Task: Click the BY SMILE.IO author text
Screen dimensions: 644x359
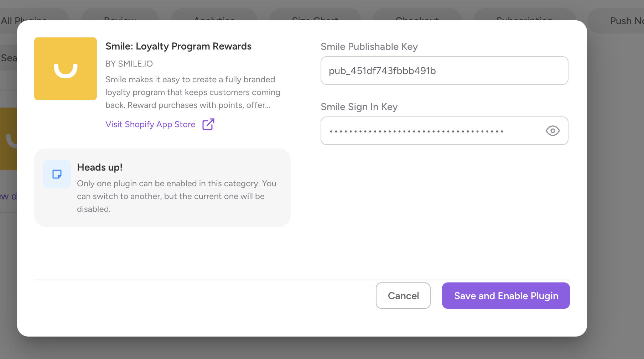Action: [x=129, y=64]
